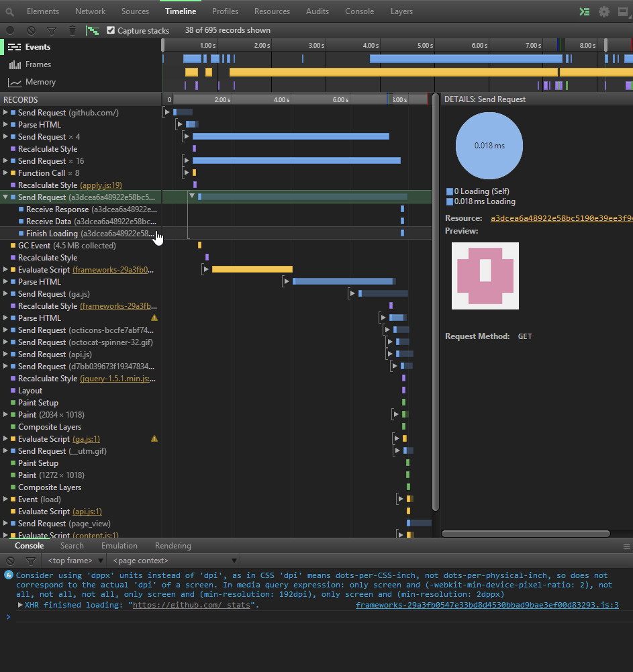Click the garbage collect trash icon
This screenshot has height=672, width=633.
pos(72,30)
